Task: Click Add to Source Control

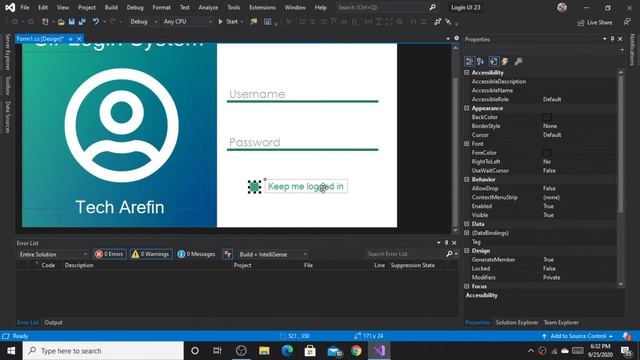Action: [578, 336]
